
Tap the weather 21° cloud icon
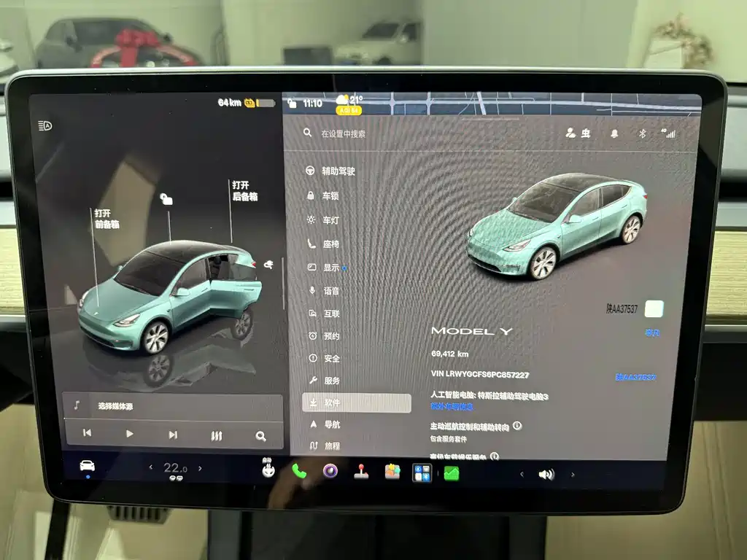click(349, 99)
